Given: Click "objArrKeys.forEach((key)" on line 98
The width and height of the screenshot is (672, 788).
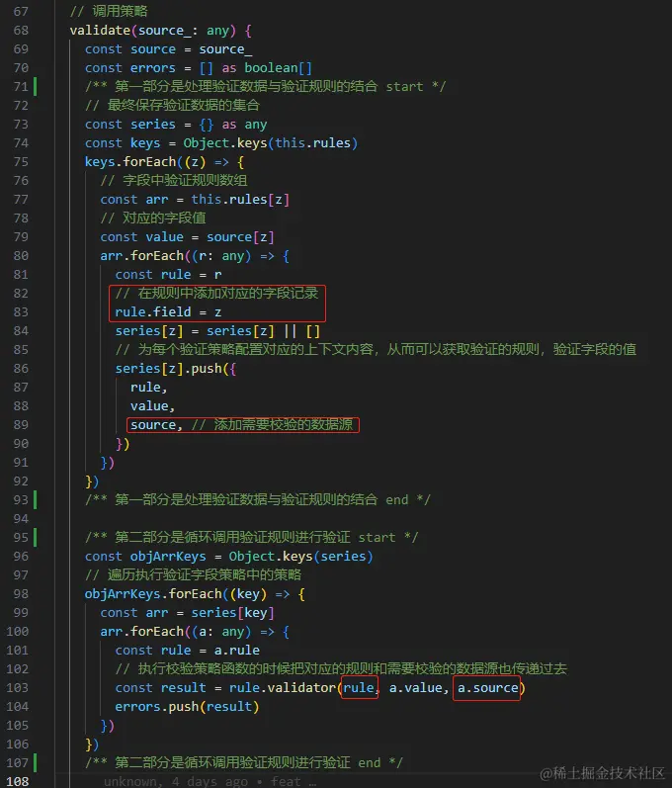Looking at the screenshot, I should click(176, 594).
